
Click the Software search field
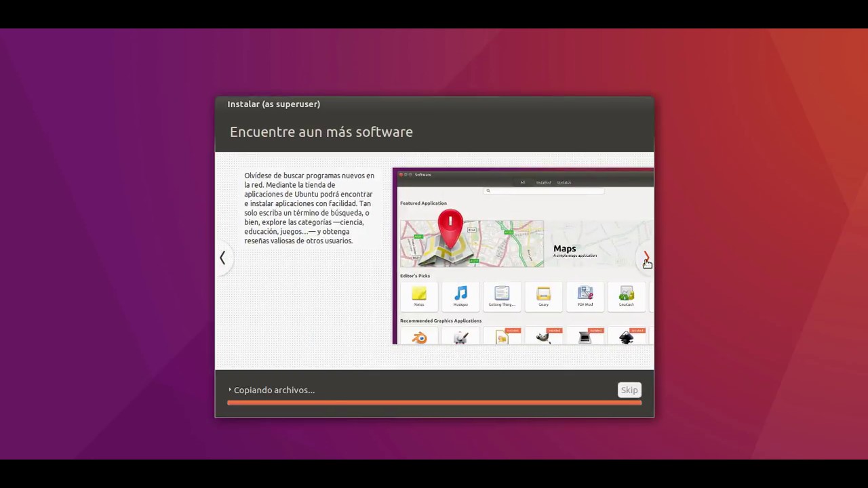[x=544, y=190]
